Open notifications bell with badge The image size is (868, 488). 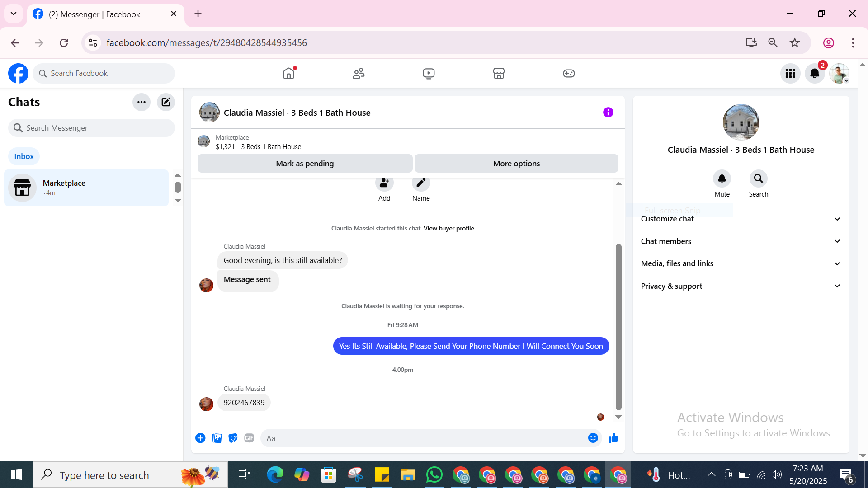click(x=815, y=73)
